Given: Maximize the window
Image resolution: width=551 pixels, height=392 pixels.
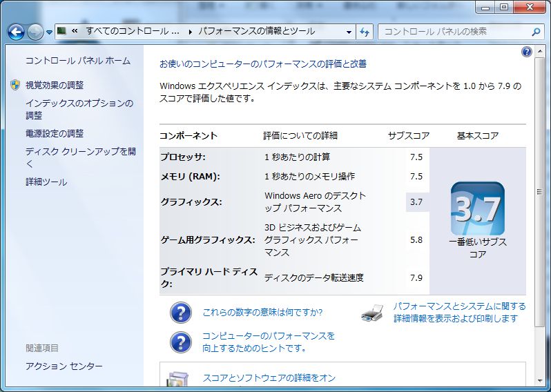Looking at the screenshot, I should (x=504, y=7).
